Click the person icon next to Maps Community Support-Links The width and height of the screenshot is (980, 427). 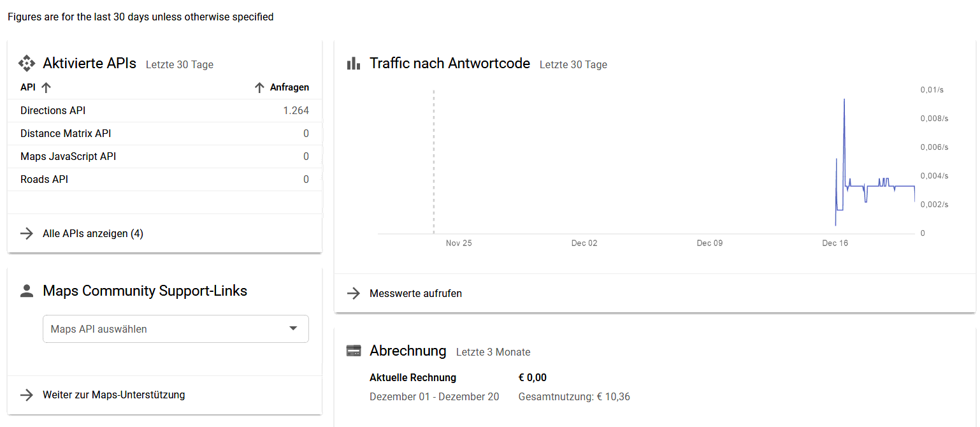(x=27, y=291)
